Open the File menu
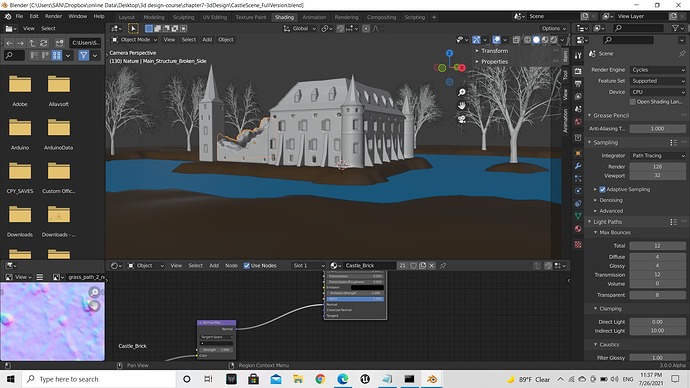The width and height of the screenshot is (690, 388). click(x=19, y=16)
